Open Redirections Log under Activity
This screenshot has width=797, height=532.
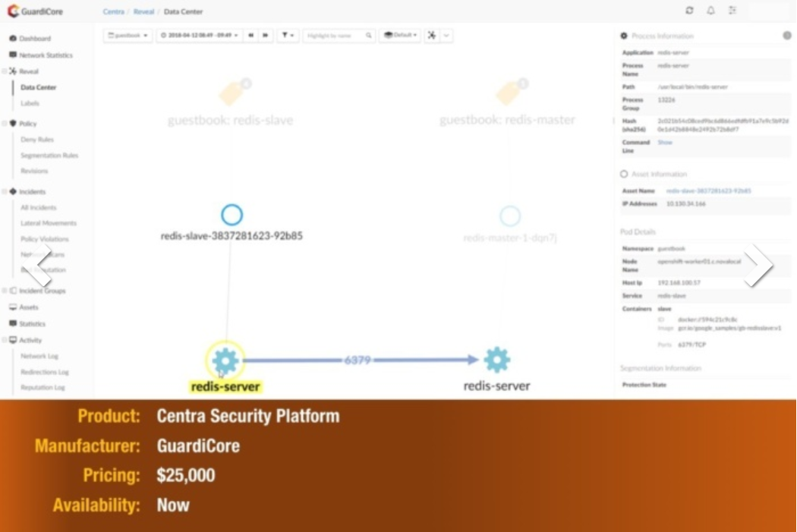[44, 372]
